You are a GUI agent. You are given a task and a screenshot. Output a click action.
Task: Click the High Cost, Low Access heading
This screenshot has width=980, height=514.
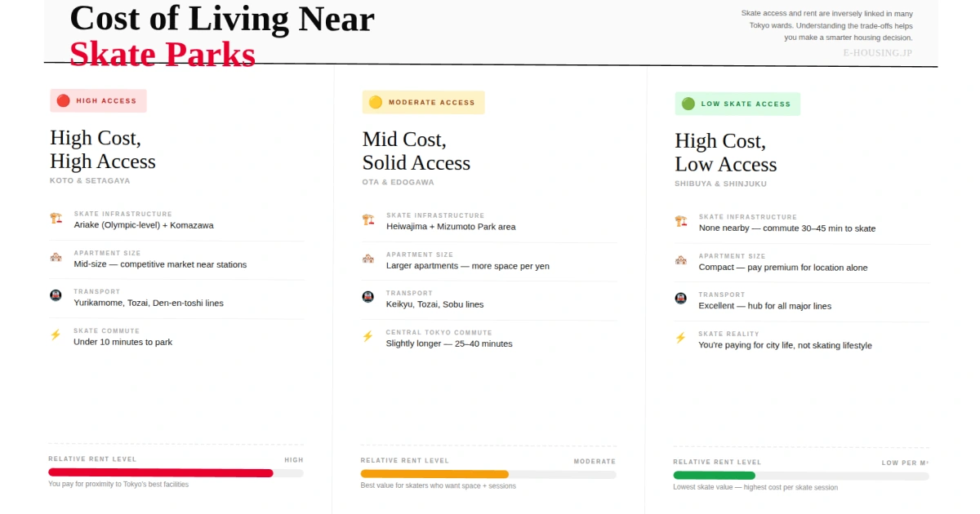725,153
